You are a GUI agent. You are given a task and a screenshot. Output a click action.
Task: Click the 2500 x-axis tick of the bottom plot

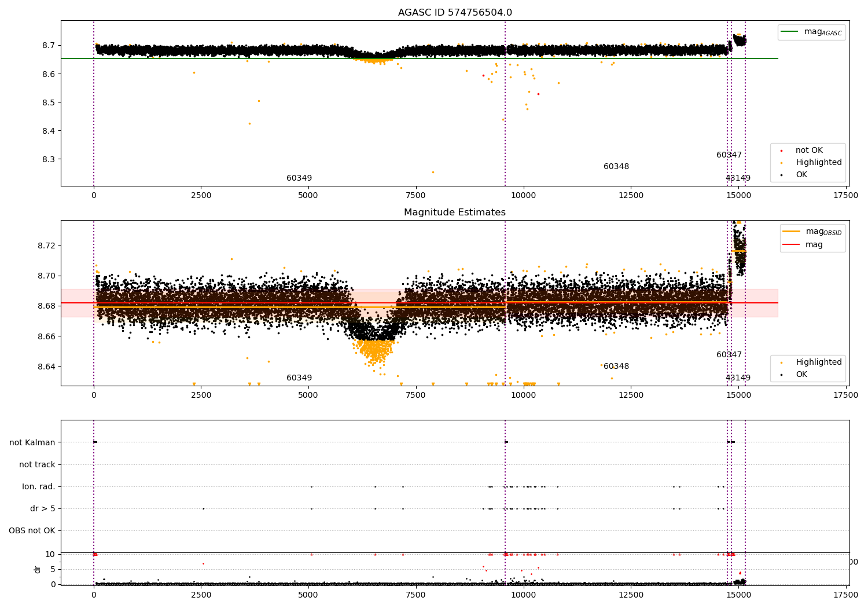coord(201,595)
